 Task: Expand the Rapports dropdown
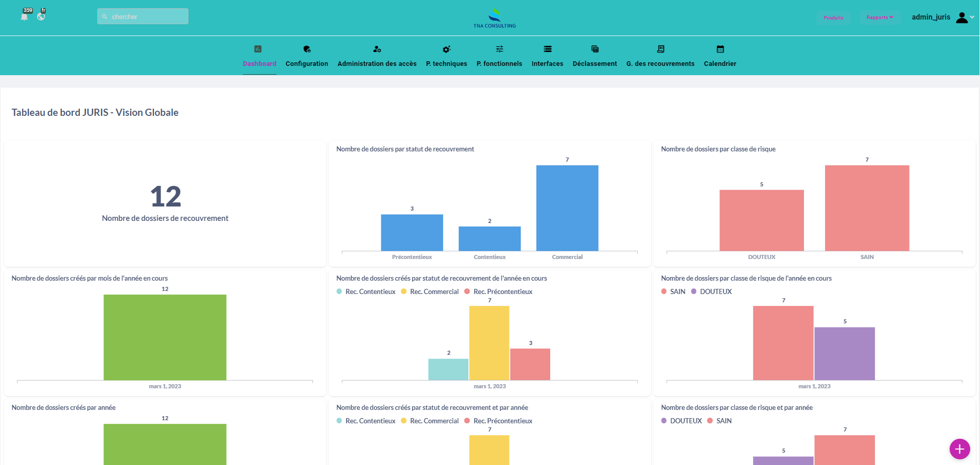pos(880,18)
